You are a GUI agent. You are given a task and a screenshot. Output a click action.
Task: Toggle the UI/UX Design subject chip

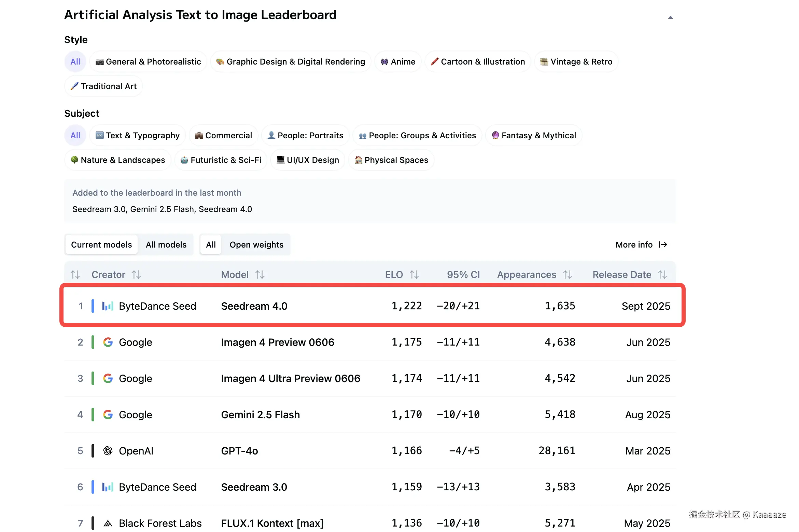click(x=308, y=160)
